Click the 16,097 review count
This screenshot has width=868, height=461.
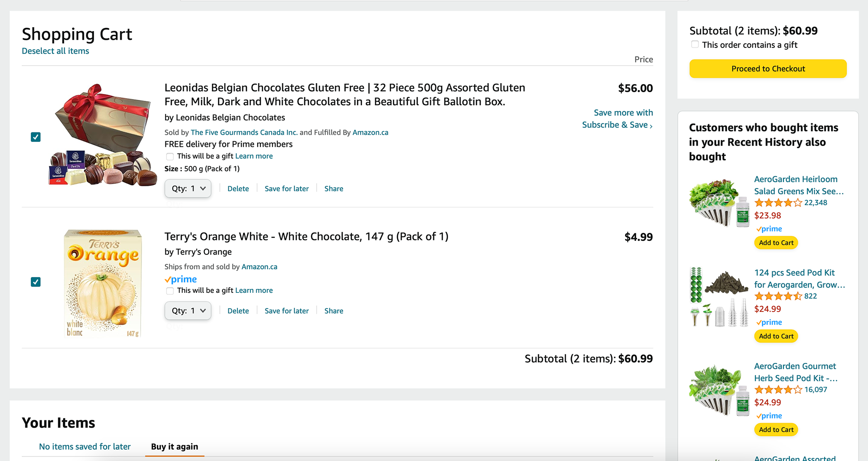point(816,390)
